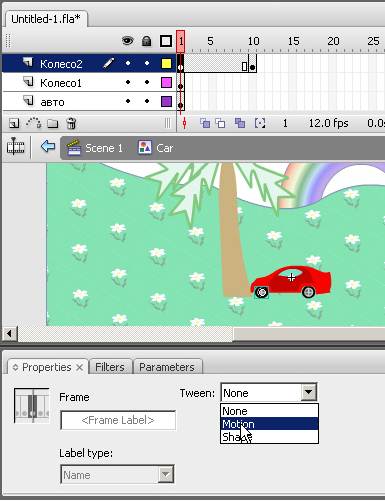This screenshot has height=502, width=385.
Task: Click Insert Layer icon below layer list
Action: (14, 124)
